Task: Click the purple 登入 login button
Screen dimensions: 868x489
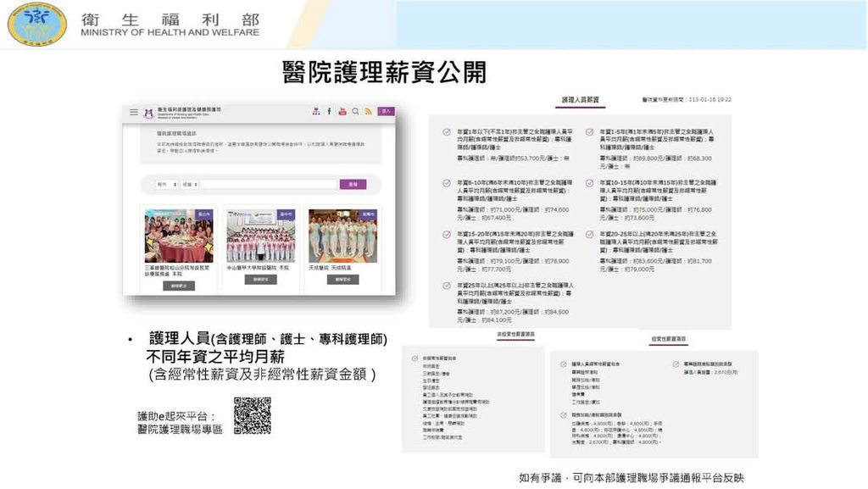Action: (x=387, y=111)
